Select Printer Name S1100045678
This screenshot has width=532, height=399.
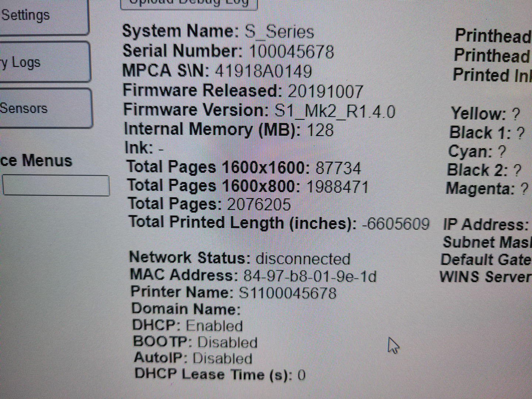tap(287, 293)
